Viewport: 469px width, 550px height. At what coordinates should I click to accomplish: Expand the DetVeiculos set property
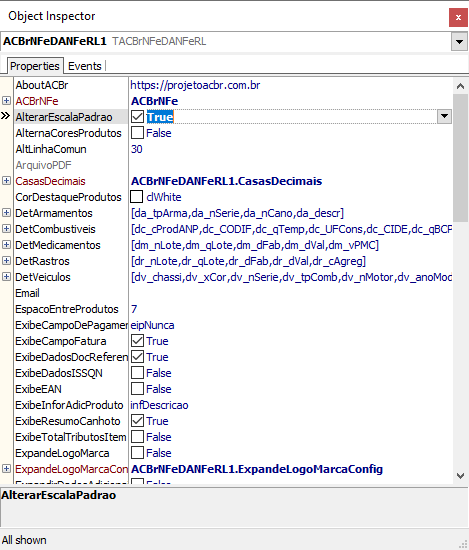(x=6, y=277)
